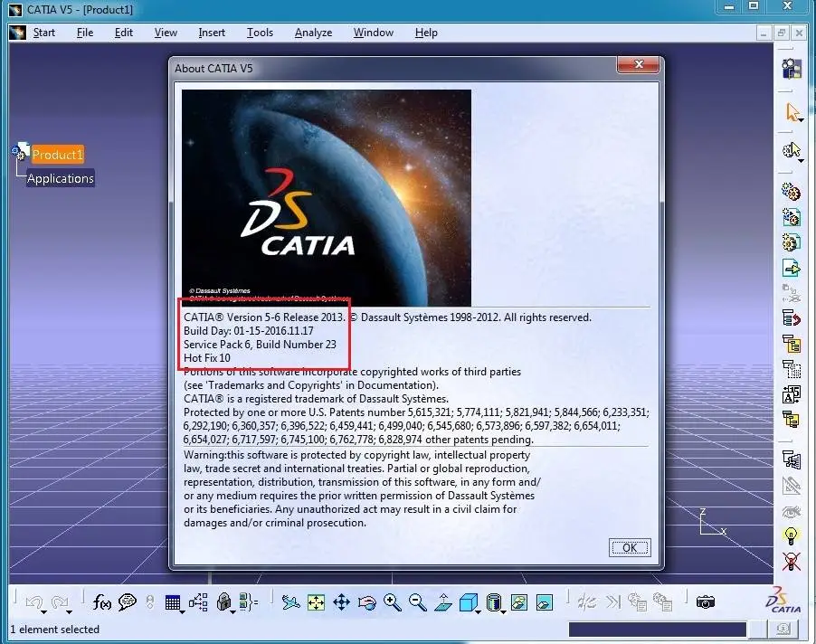Click the Capture camera icon
Screen dimensions: 816x644
(x=705, y=601)
